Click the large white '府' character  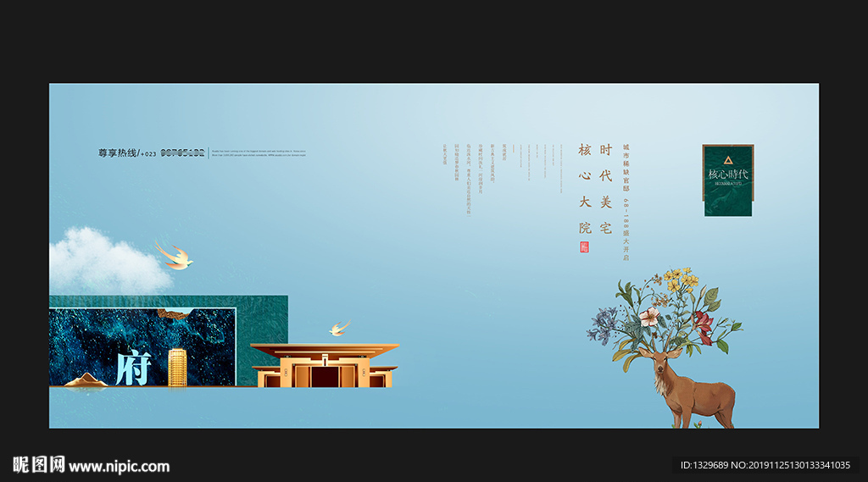[x=133, y=368]
